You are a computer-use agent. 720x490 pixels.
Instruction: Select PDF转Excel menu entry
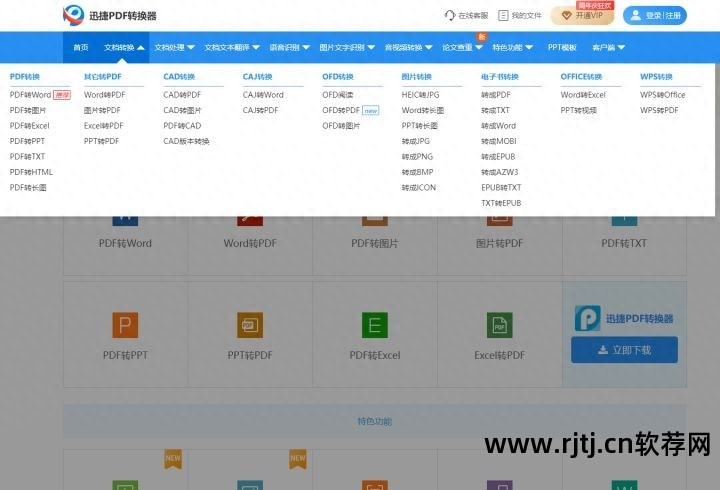29,125
